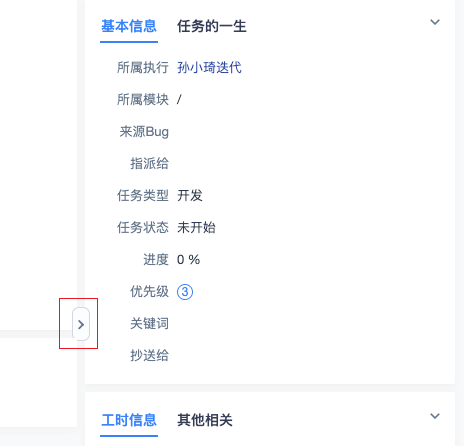Click the 指派给 field label
Screen dimensions: 464x446
pyautogui.click(x=149, y=164)
